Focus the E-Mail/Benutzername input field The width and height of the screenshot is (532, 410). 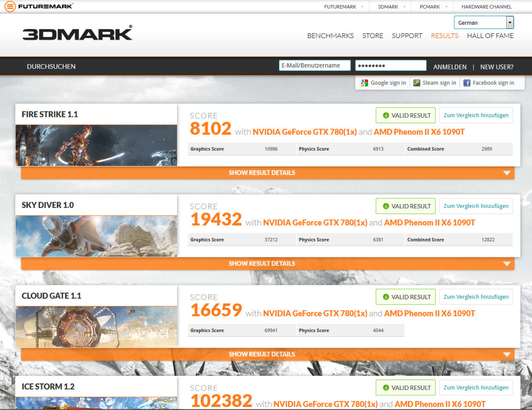(x=315, y=66)
